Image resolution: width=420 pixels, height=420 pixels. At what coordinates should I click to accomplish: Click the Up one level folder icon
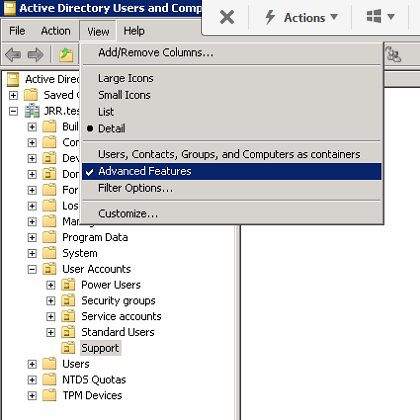click(x=66, y=55)
